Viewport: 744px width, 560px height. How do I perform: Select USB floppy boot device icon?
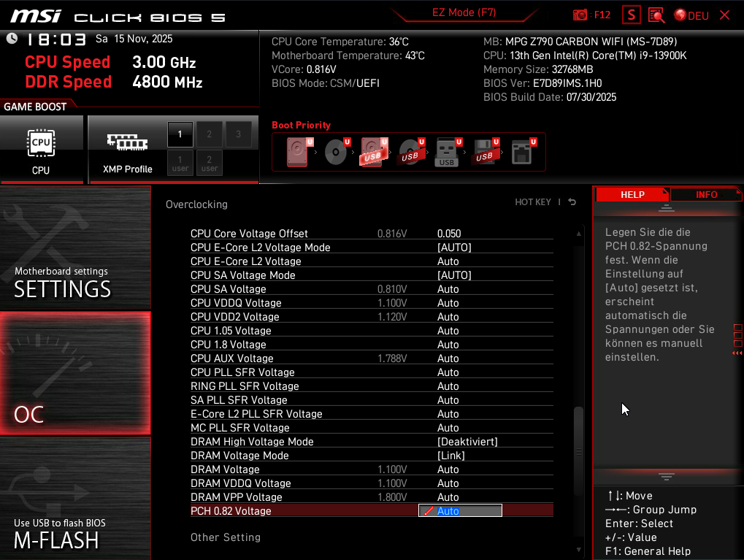pyautogui.click(x=485, y=152)
